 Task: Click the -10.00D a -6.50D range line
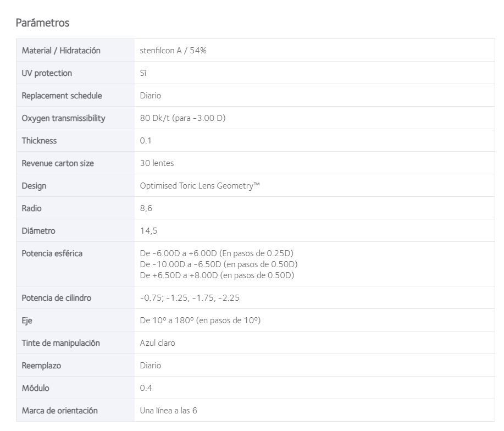[x=219, y=264]
